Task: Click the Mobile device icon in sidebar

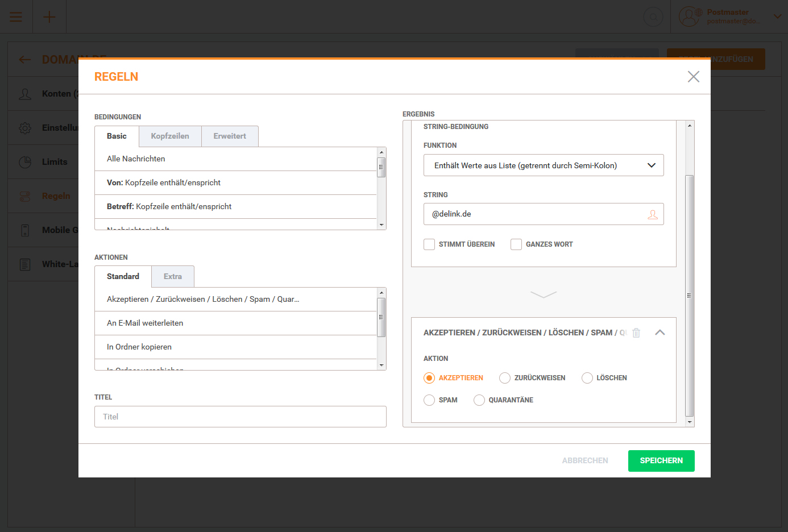Action: 25,230
